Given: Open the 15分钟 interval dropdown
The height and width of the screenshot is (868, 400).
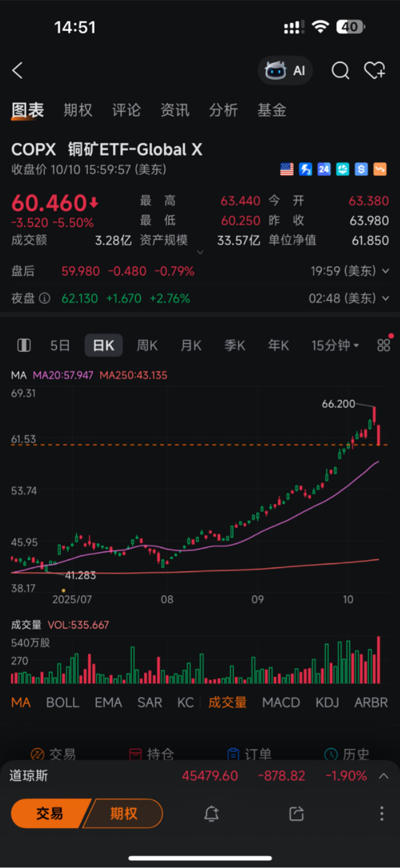Looking at the screenshot, I should click(x=335, y=345).
